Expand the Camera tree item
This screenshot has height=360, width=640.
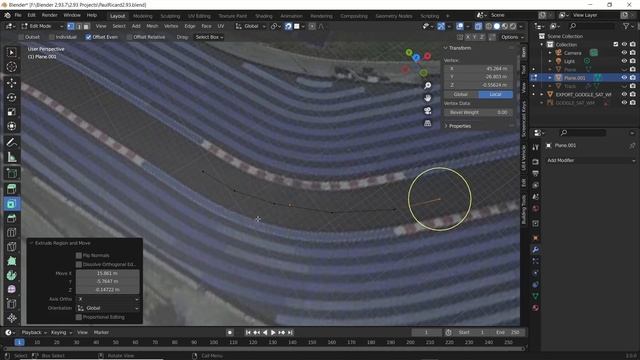tap(550, 53)
